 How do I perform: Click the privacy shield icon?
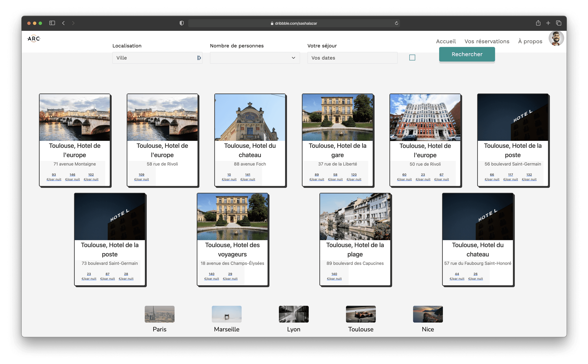tap(182, 23)
